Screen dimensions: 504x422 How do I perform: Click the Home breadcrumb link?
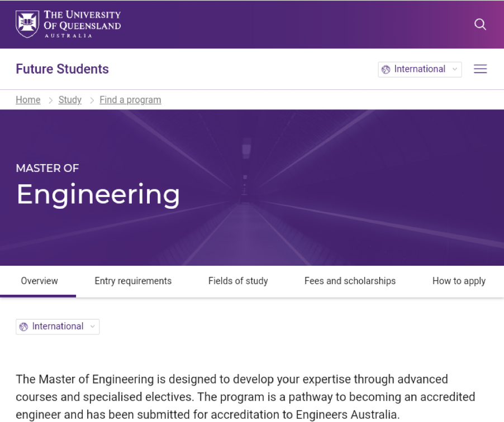[28, 100]
